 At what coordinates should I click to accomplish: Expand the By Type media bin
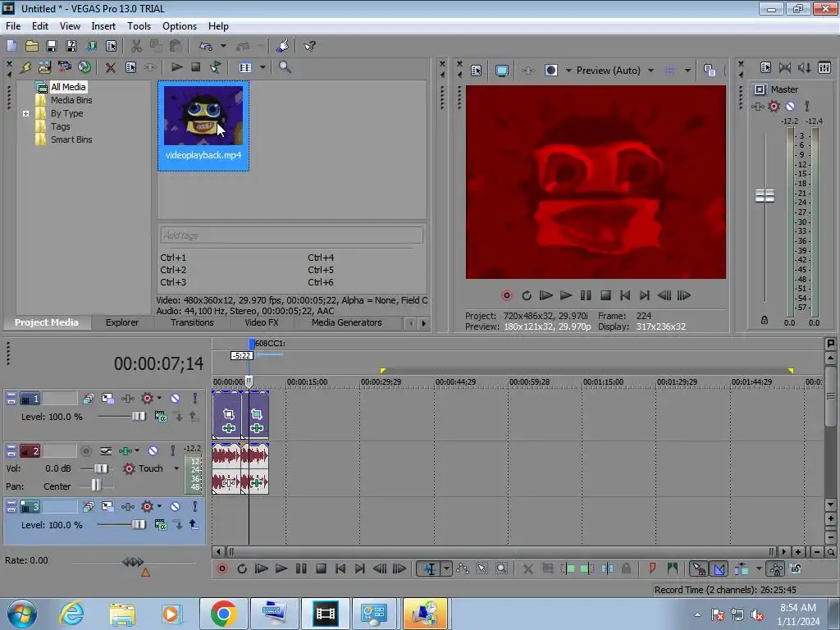coord(25,113)
